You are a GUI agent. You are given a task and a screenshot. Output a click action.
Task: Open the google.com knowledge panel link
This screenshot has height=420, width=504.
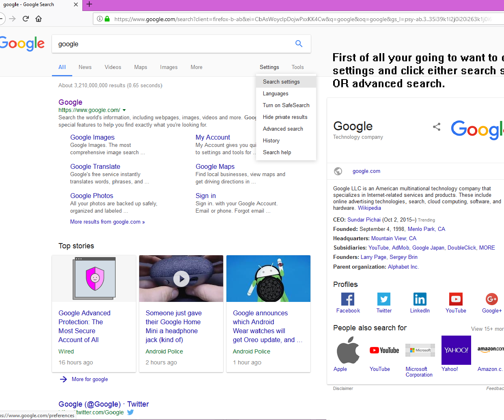(366, 171)
